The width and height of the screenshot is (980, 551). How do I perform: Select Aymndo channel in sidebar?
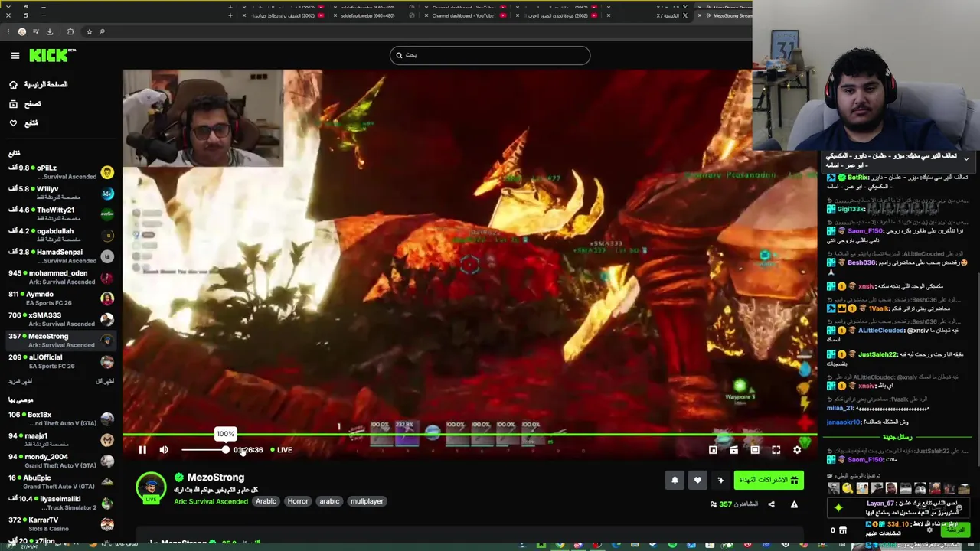click(x=61, y=298)
